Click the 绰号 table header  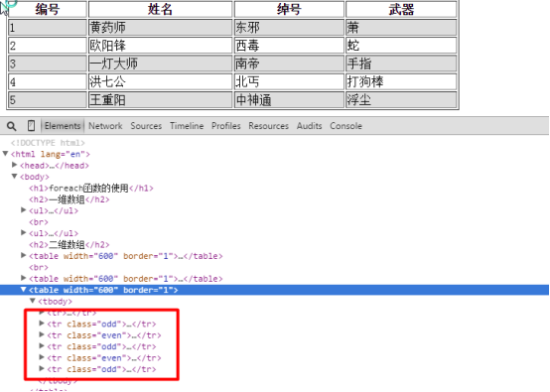click(x=289, y=9)
